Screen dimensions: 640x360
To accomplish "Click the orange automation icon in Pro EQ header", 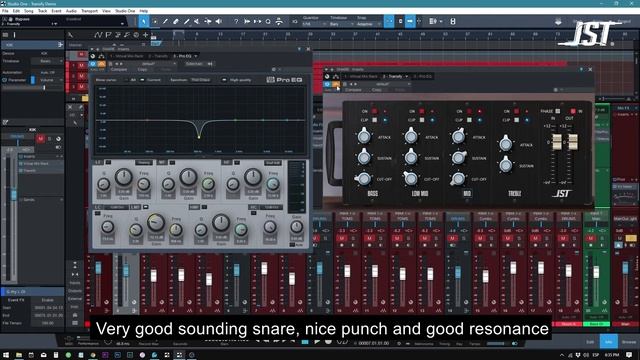I will tap(101, 64).
